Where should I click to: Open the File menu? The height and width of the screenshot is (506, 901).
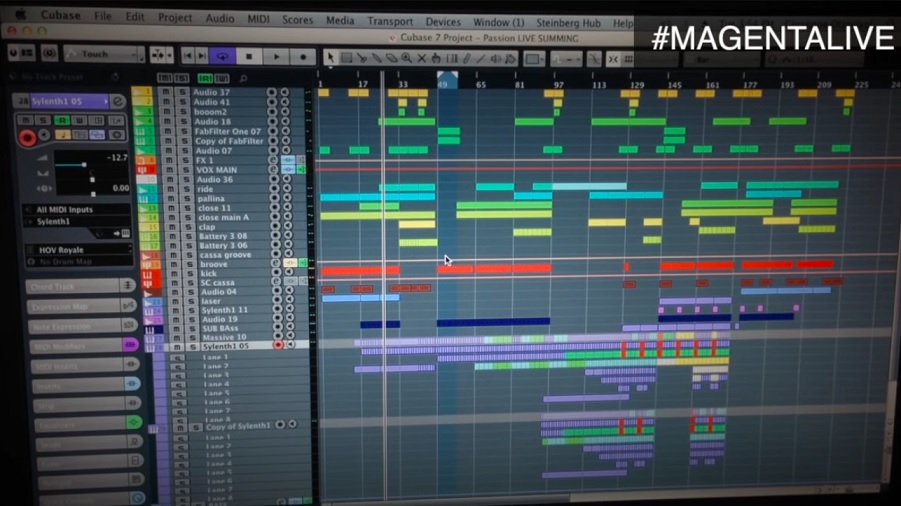click(x=103, y=16)
